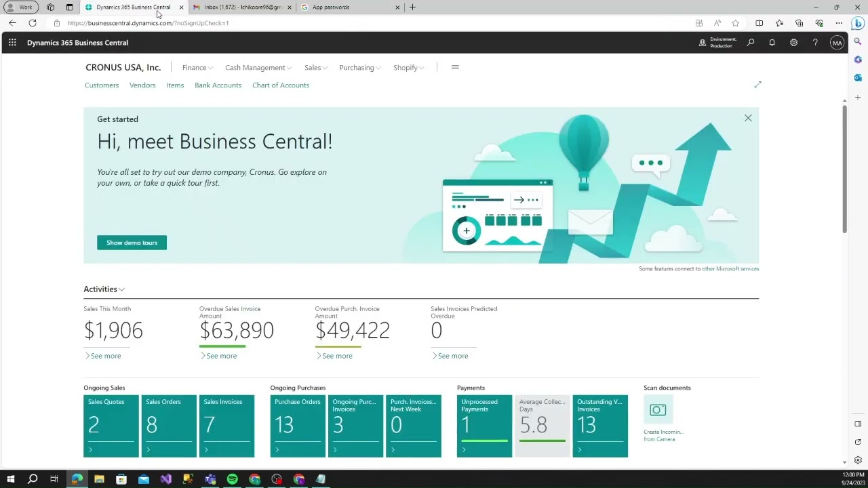
Task: Open Edge split screen icon
Action: point(759,23)
